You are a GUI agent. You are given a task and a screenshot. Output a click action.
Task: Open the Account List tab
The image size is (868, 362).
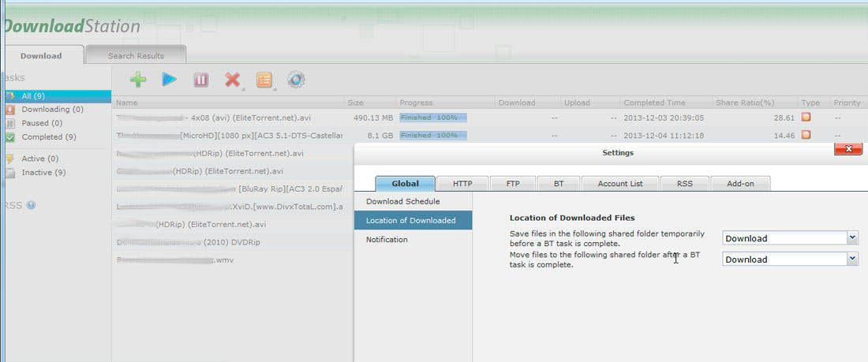point(620,183)
